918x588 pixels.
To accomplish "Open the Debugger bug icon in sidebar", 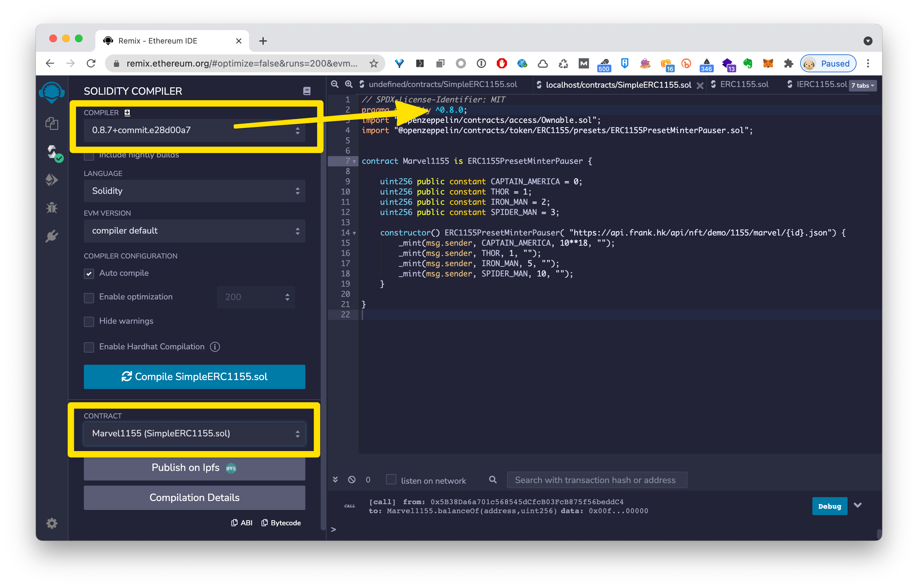I will (x=52, y=208).
